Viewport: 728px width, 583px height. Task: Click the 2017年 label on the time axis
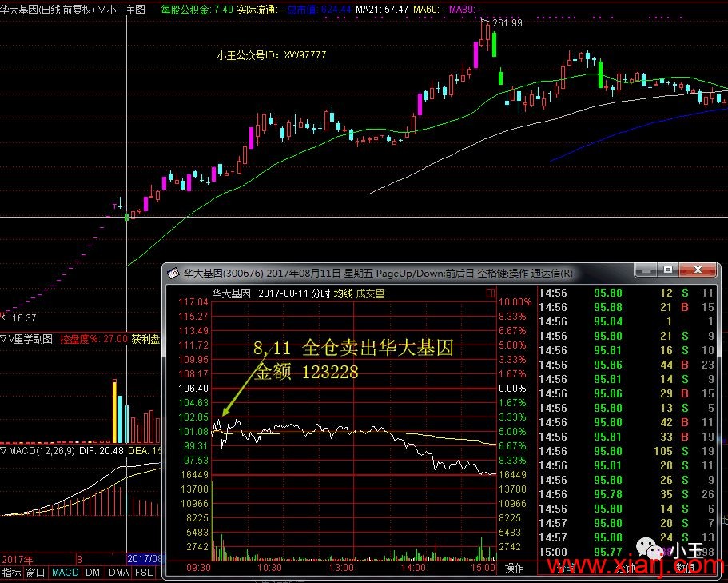(x=18, y=559)
